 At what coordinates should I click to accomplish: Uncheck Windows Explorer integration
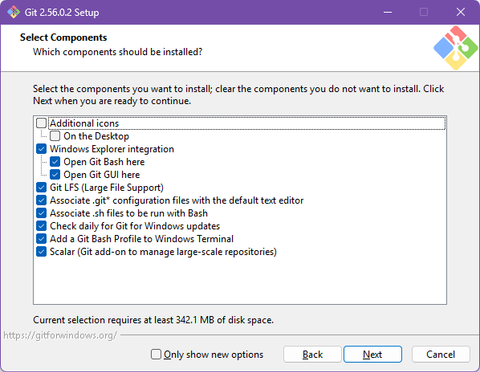(41, 149)
